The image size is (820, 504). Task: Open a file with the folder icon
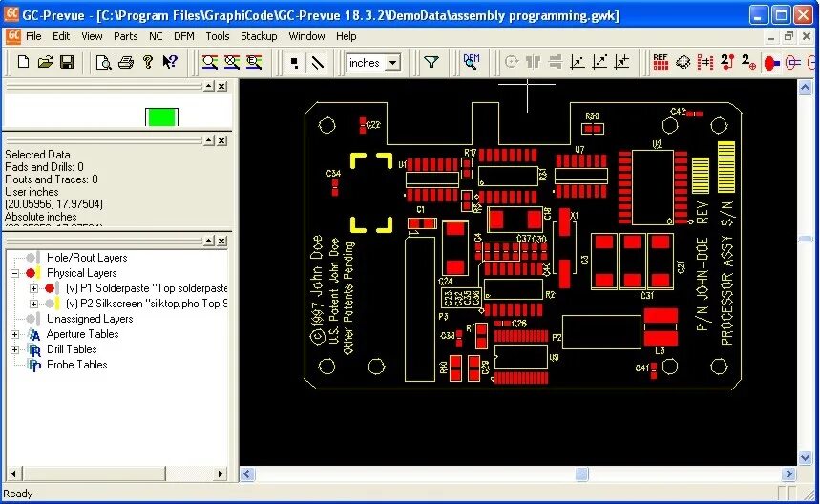[45, 62]
